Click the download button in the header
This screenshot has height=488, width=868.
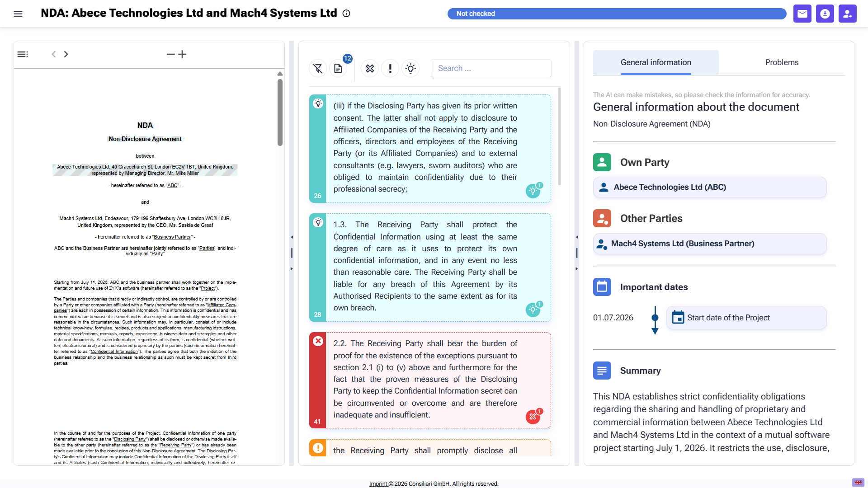click(x=825, y=14)
